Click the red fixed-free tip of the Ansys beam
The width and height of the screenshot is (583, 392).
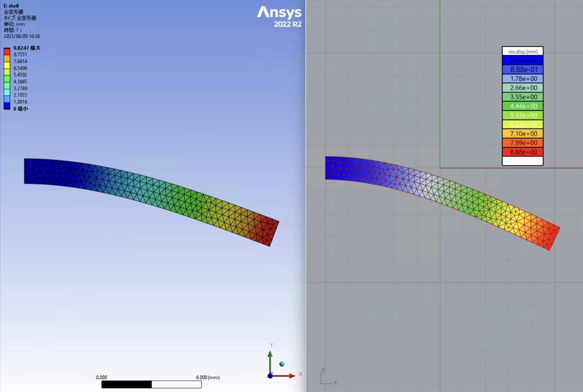pyautogui.click(x=268, y=232)
